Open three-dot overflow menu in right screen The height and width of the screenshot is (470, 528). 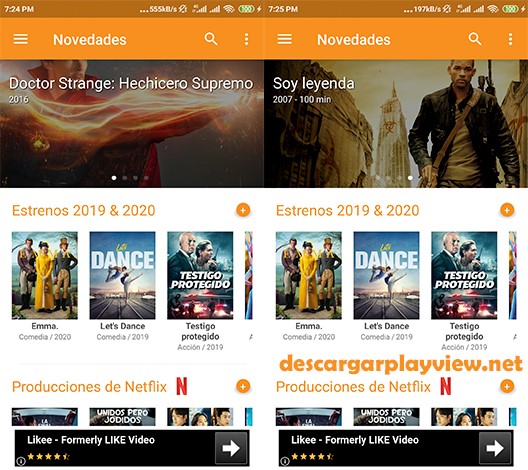(x=510, y=39)
